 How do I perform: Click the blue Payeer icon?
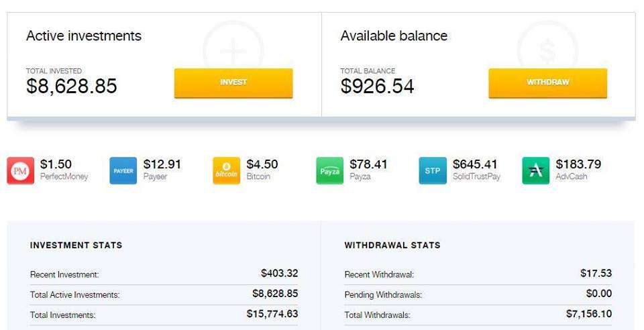tap(123, 171)
